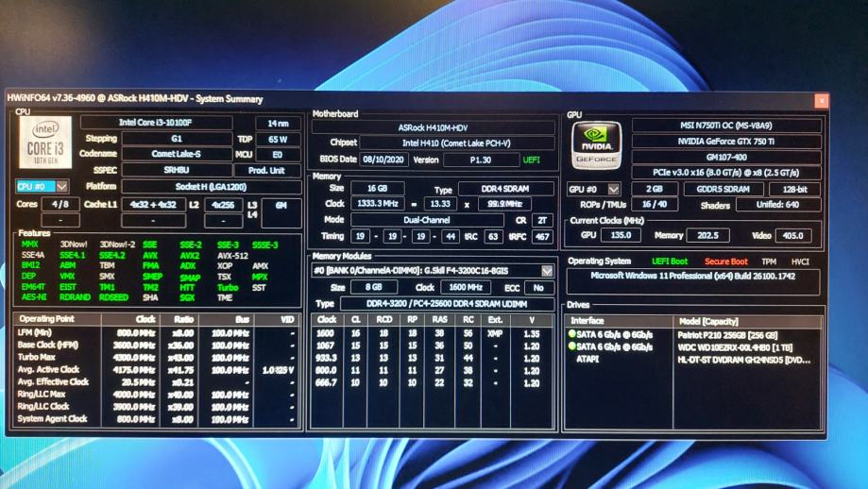Click the Interface column header in Drives

(x=619, y=321)
